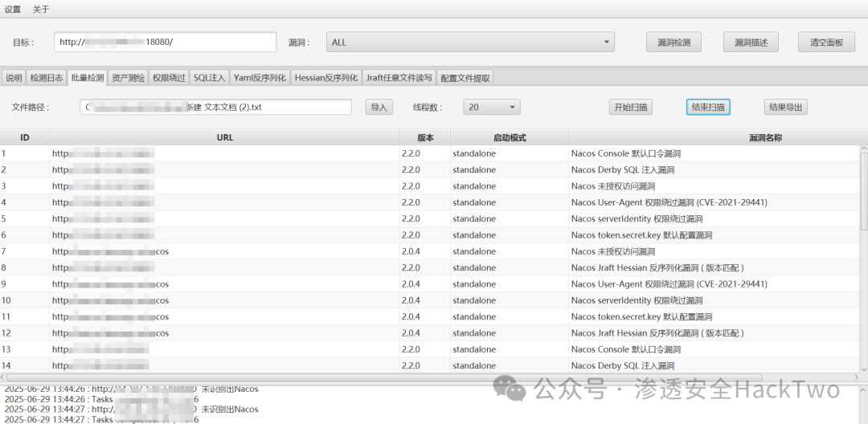Open the 设置 menu
Image resolution: width=868 pixels, height=424 pixels.
click(x=13, y=9)
